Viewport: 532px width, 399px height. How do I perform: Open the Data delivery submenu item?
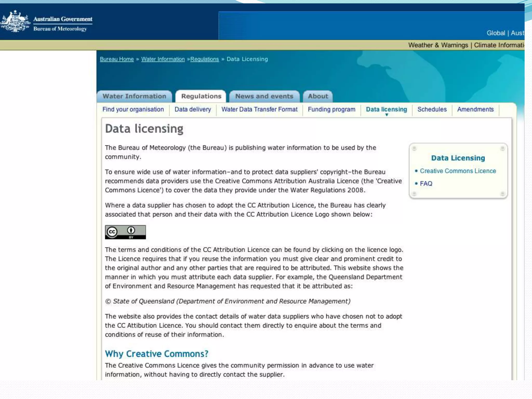click(193, 109)
